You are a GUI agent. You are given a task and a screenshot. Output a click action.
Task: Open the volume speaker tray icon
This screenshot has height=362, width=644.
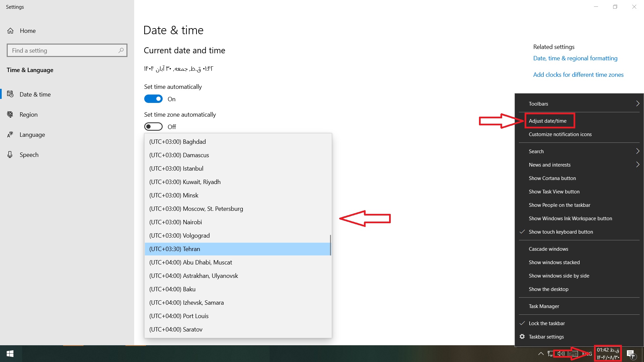[560, 354]
